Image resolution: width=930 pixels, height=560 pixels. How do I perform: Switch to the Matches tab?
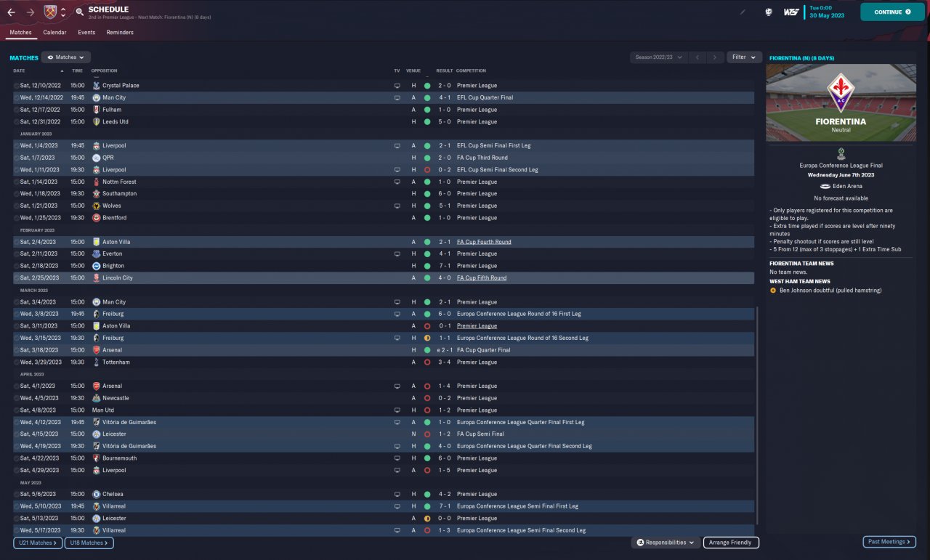20,33
